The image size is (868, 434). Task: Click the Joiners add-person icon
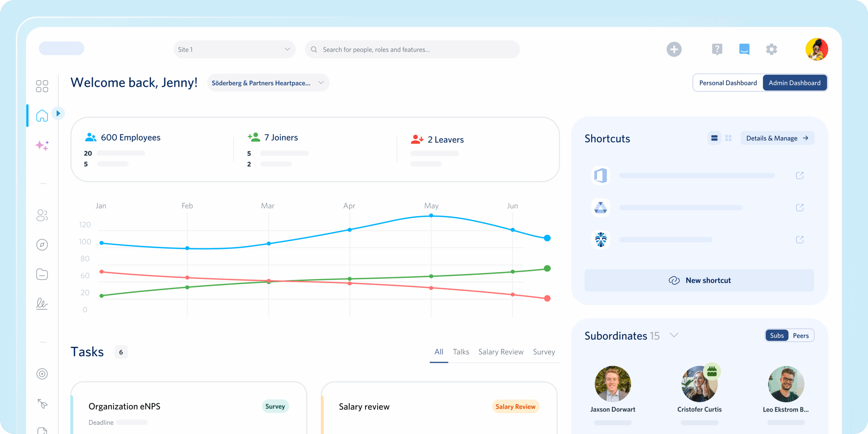[254, 137]
